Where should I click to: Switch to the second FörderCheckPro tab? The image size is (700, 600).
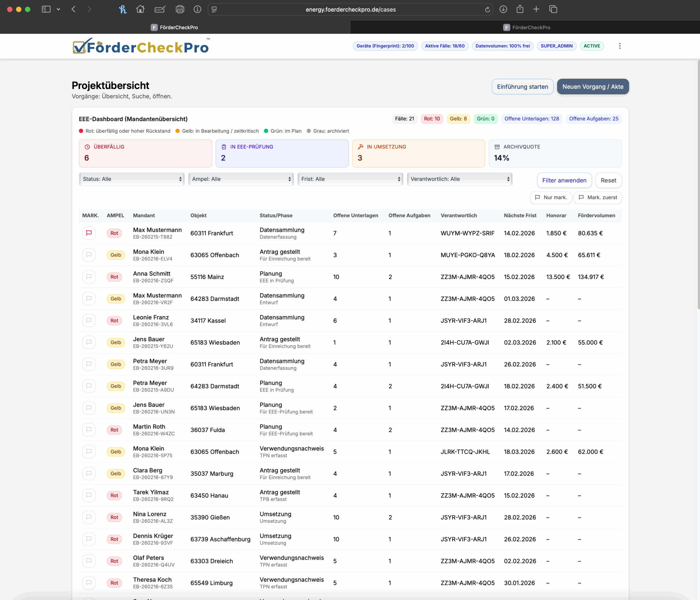click(526, 27)
